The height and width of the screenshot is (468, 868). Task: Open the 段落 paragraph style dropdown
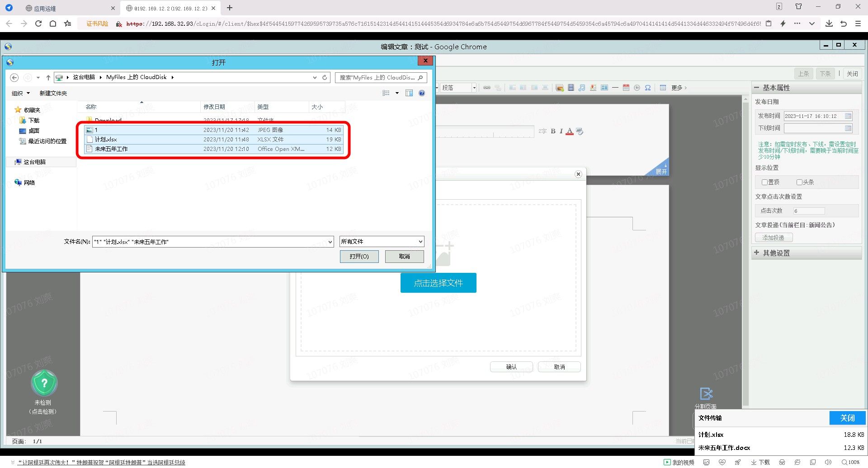tap(474, 88)
